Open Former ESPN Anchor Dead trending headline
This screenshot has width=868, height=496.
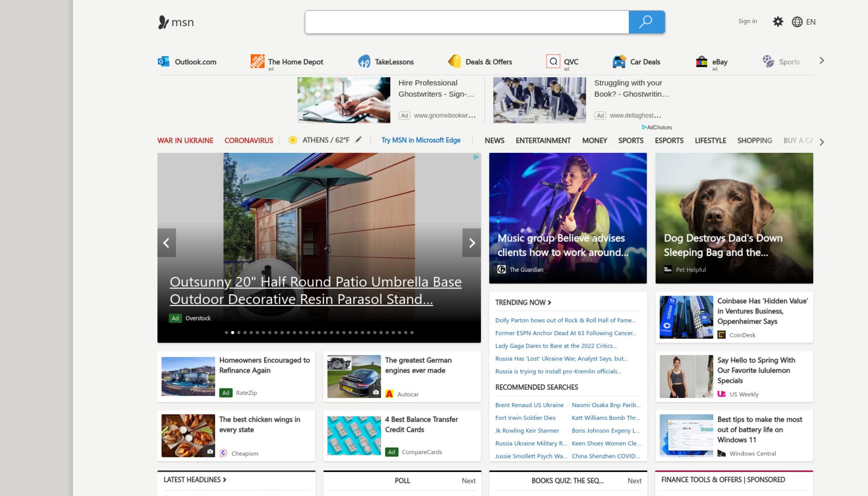(566, 333)
